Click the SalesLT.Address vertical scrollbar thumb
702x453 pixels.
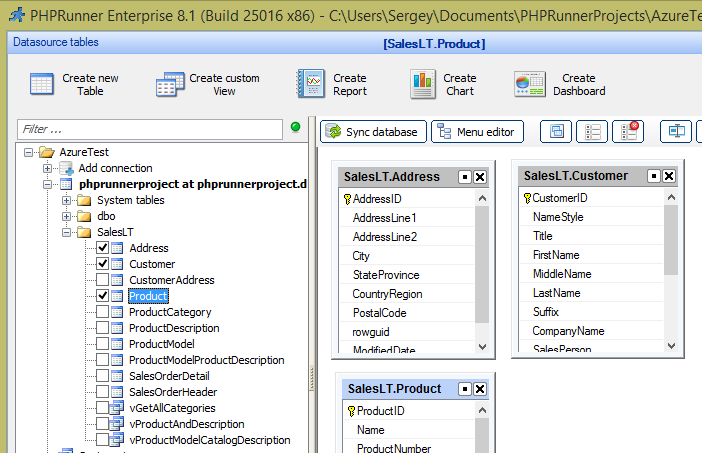482,264
